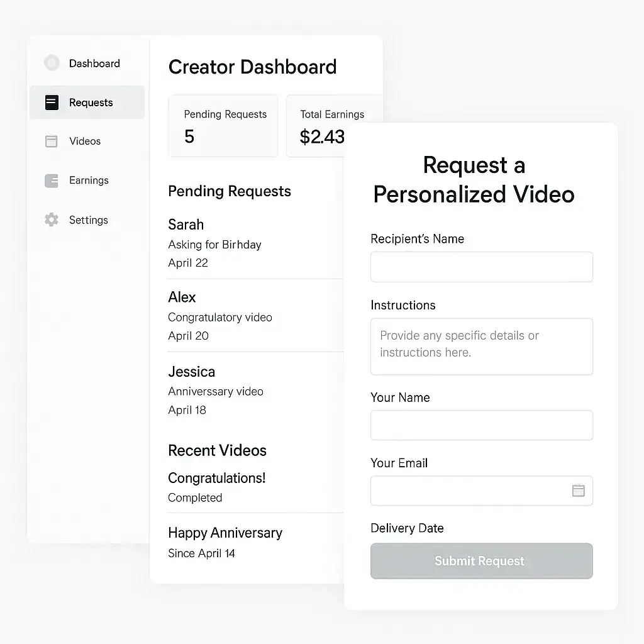Select Jessica's pending request

191,372
